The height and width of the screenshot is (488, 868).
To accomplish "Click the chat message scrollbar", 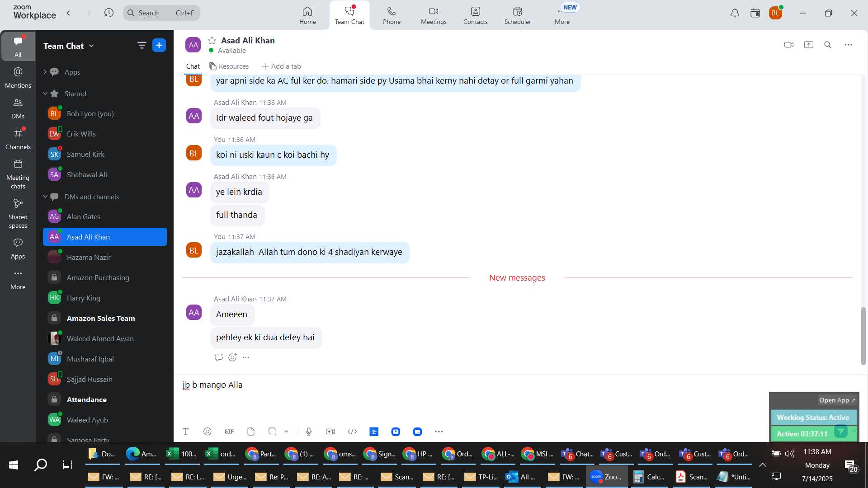I will (863, 336).
